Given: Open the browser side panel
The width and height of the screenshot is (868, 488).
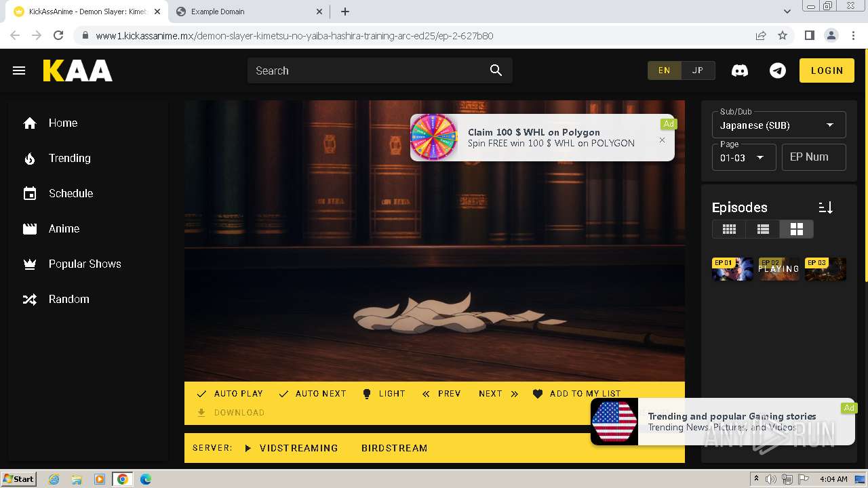Looking at the screenshot, I should [x=809, y=36].
